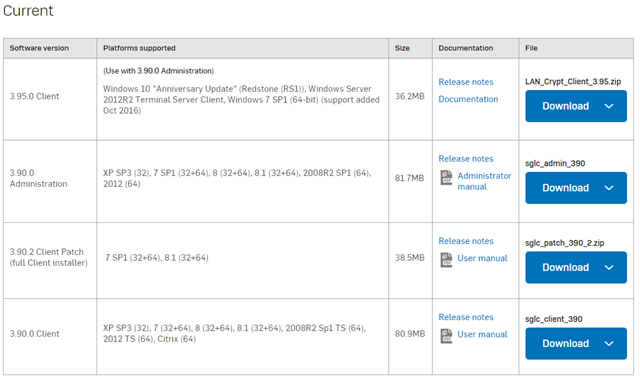Expand the dropdown arrow for sglc_client_390
Screen dimensions: 640x384
point(609,344)
